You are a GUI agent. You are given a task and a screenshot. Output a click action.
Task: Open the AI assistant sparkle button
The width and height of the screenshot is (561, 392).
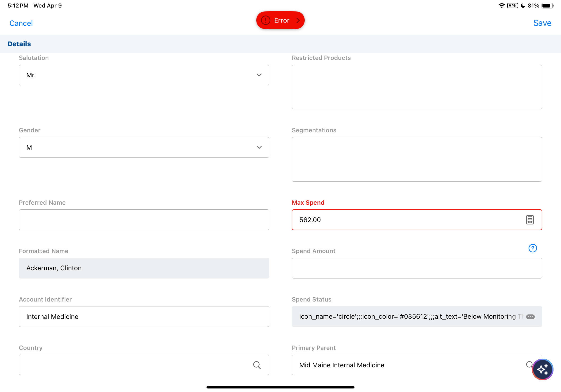(x=542, y=369)
